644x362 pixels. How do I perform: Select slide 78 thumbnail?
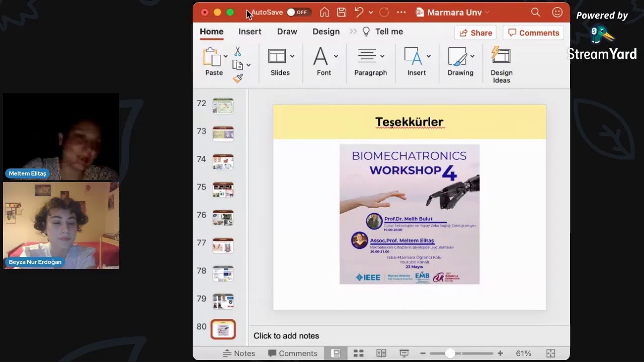(x=223, y=274)
